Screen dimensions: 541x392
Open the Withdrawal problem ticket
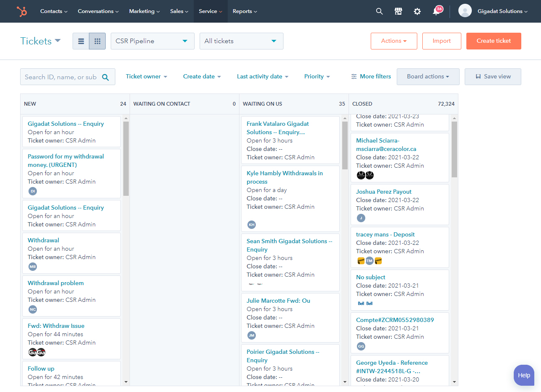tap(56, 283)
